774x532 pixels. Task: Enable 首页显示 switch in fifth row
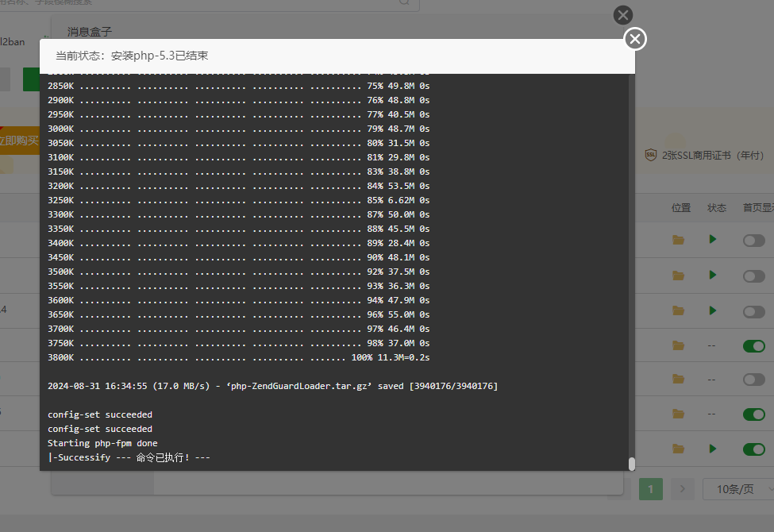[754, 380]
